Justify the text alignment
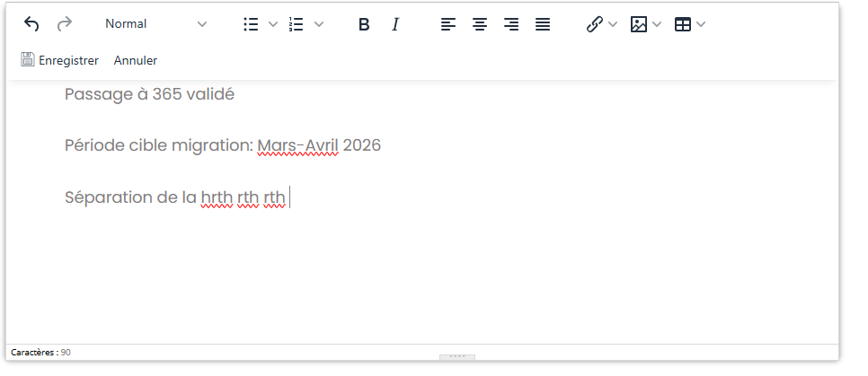The height and width of the screenshot is (376, 868). pyautogui.click(x=543, y=24)
